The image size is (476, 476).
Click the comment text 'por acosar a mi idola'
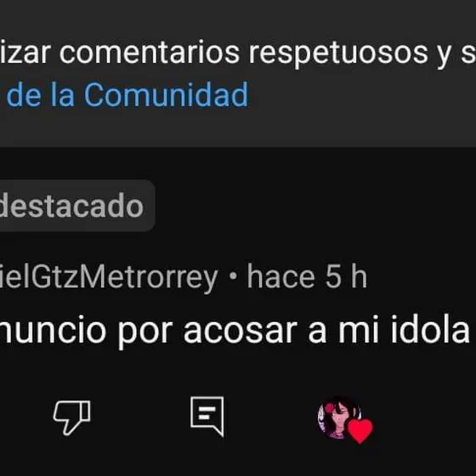point(293,331)
